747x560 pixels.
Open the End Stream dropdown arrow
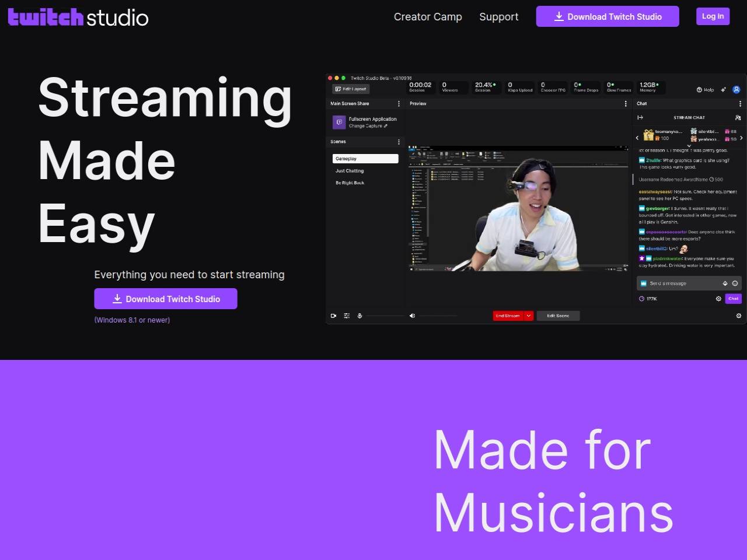(528, 316)
